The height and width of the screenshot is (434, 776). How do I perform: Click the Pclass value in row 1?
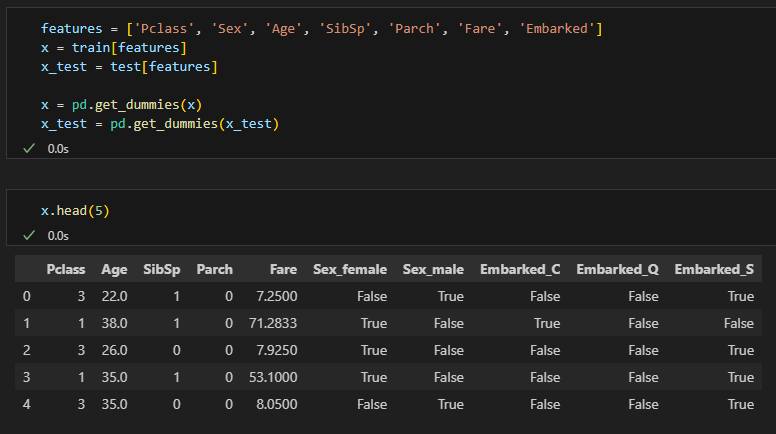coord(81,323)
